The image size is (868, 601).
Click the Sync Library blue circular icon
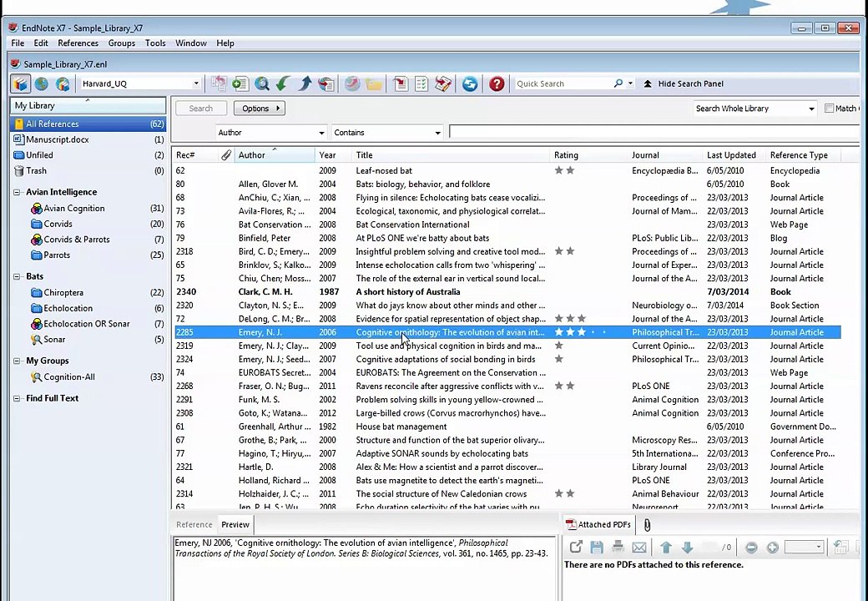point(470,83)
